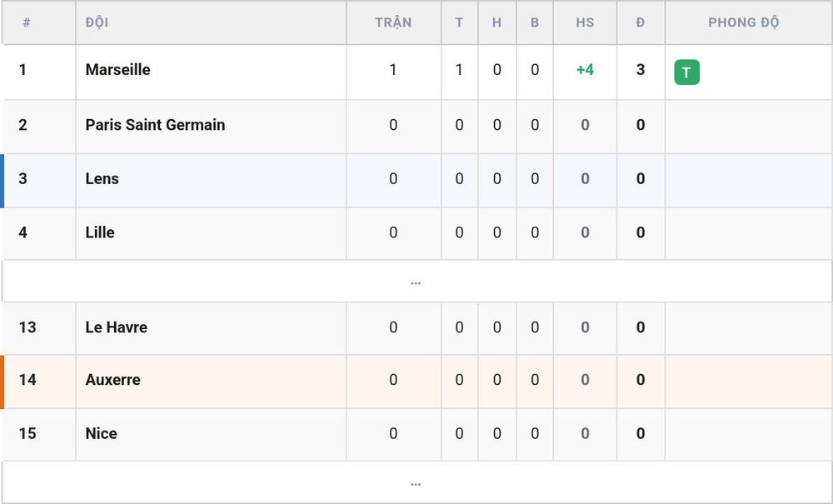Click the T wins column header

pos(459,22)
